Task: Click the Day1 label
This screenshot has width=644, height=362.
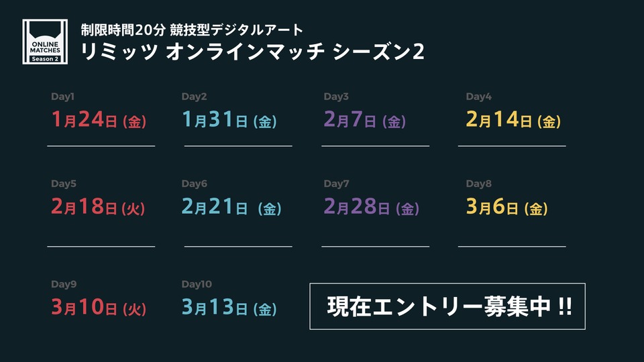Action: tap(62, 97)
